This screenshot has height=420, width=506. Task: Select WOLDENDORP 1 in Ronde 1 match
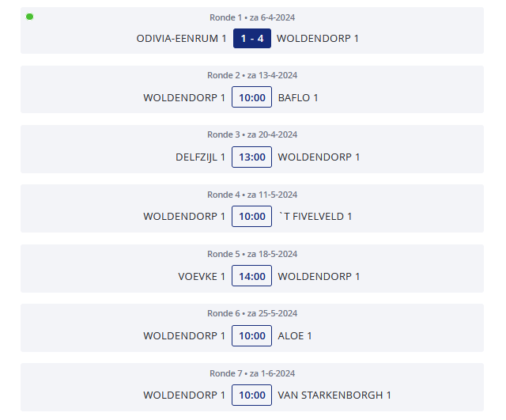(x=318, y=39)
